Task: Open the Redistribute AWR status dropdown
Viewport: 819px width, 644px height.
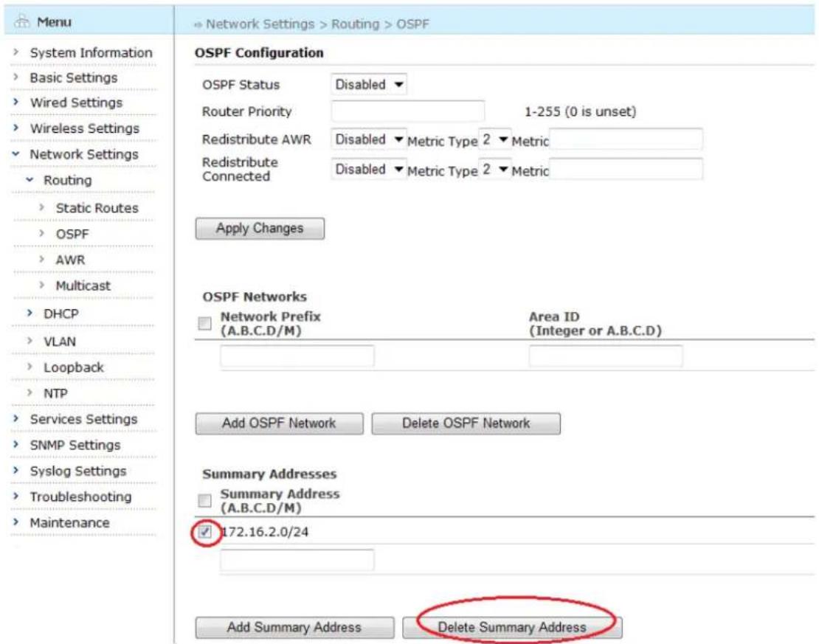Action: pyautogui.click(x=369, y=139)
